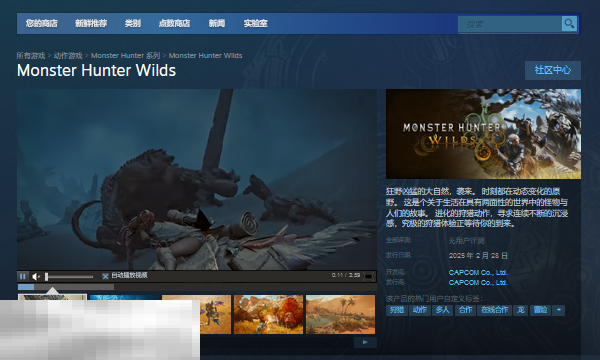This screenshot has width=600, height=360.
Task: Click the search magnifier icon
Action: [569, 24]
